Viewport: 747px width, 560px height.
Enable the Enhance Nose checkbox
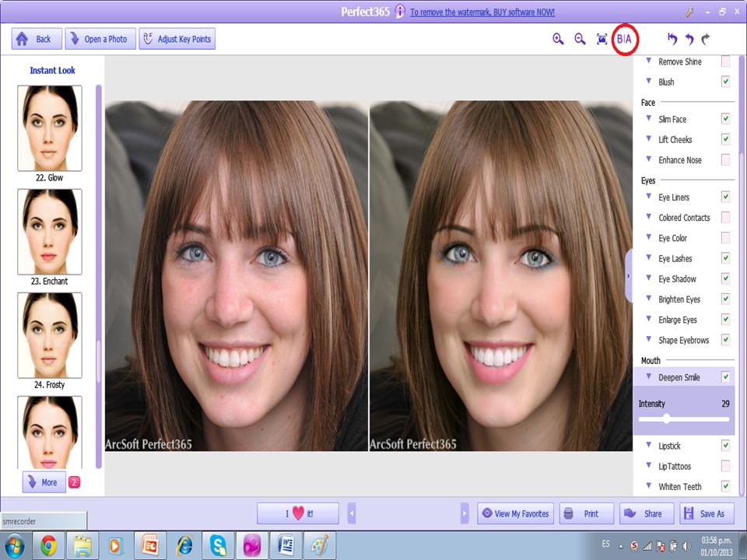725,159
